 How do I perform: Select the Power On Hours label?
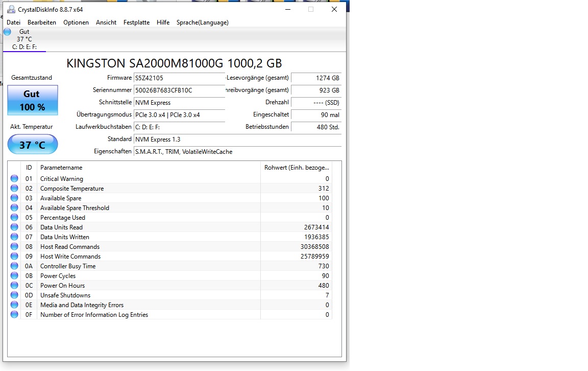62,285
